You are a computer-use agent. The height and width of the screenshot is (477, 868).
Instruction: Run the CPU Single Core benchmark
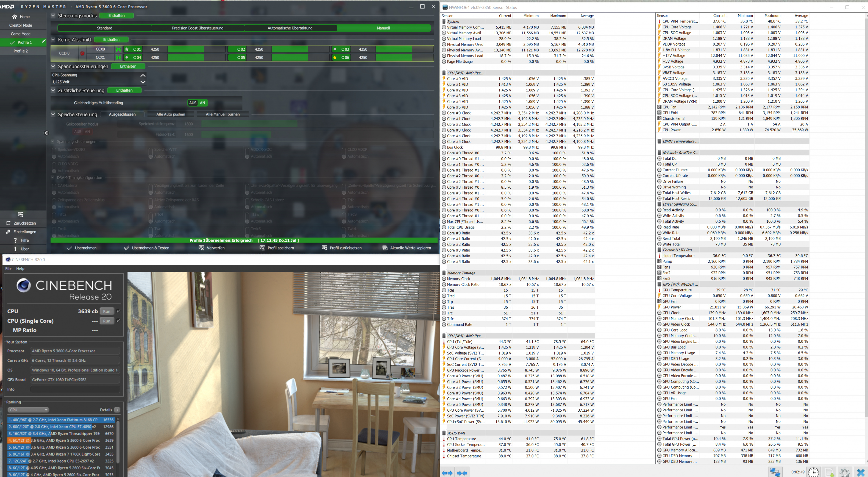coord(107,321)
